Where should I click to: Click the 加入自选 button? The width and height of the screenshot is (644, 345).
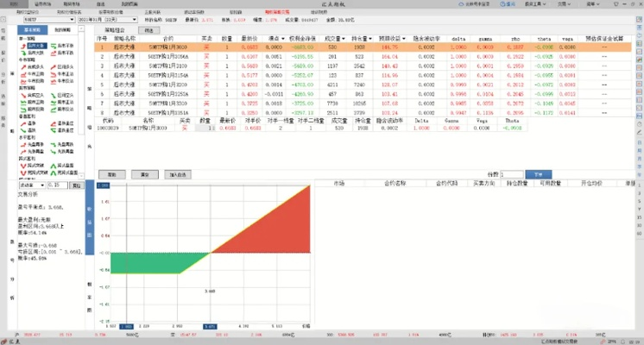[178, 174]
